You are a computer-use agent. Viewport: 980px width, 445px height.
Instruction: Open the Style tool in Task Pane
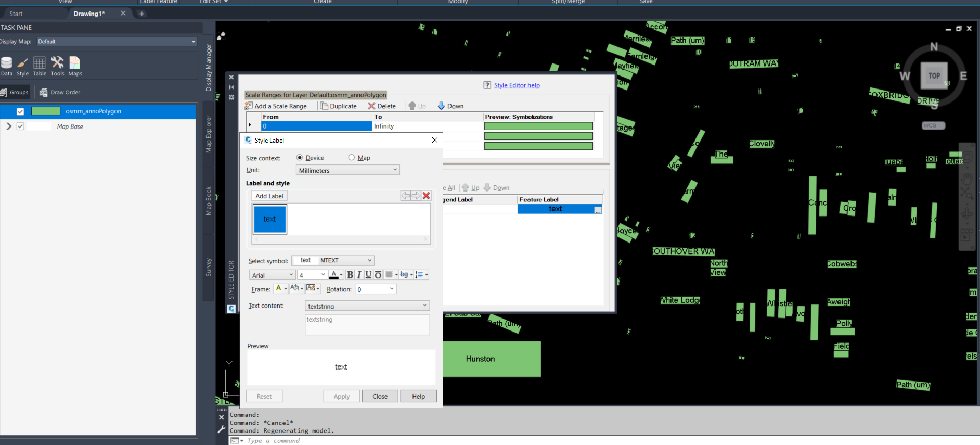tap(23, 66)
